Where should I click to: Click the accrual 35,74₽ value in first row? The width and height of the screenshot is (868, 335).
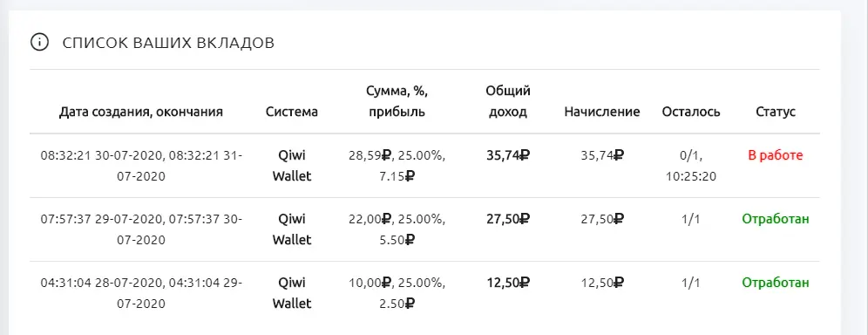(x=602, y=155)
